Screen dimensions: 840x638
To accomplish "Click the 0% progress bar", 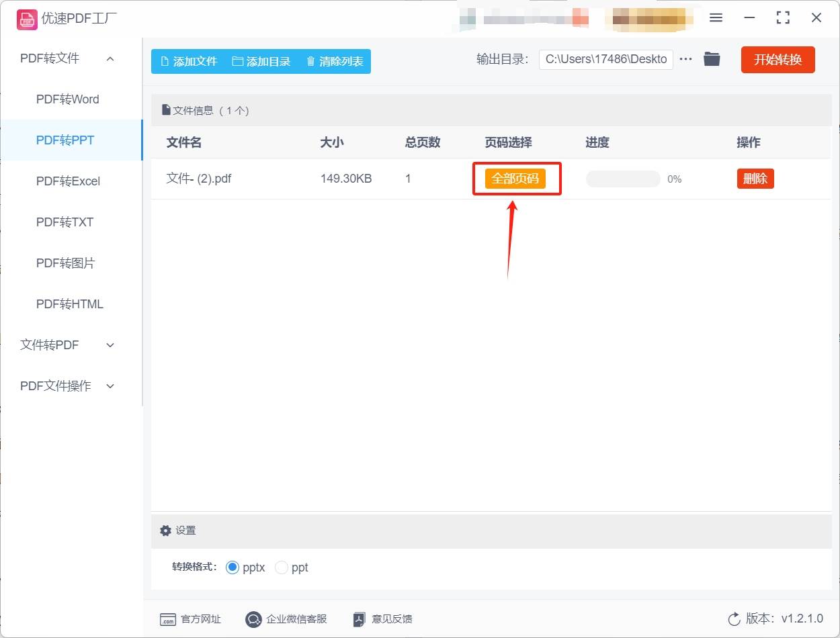I will [623, 179].
